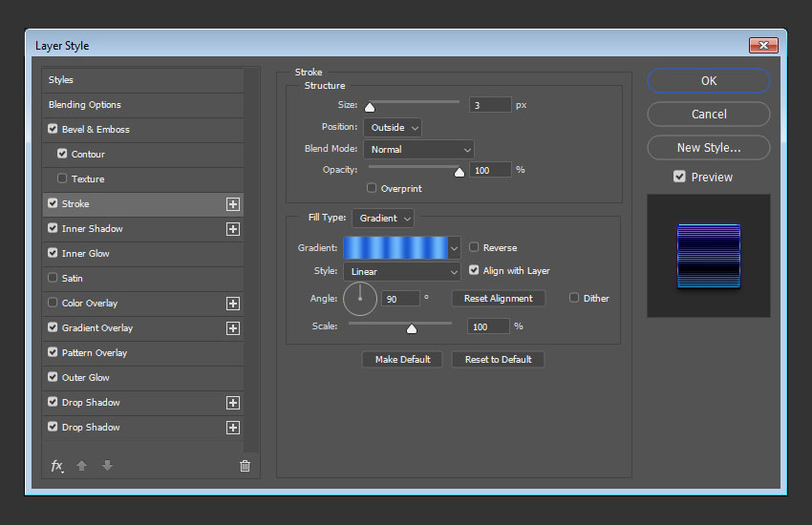
Task: Open the Fill Type Gradient dropdown
Action: click(x=383, y=218)
